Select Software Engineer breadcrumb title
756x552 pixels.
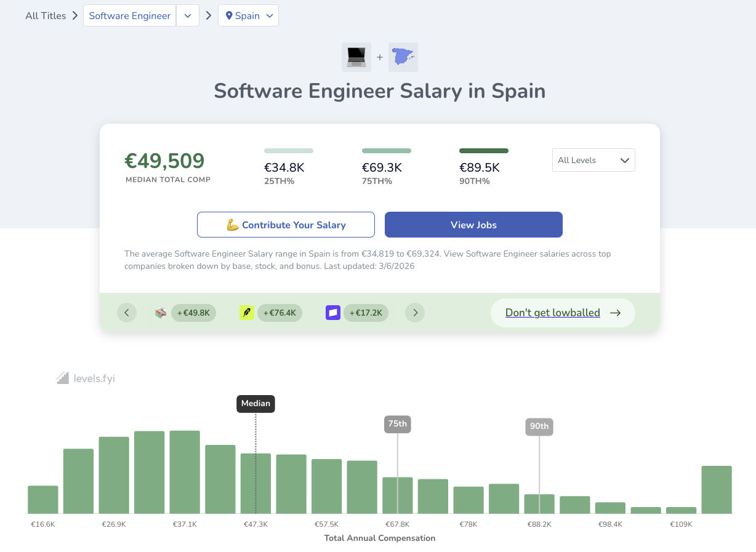(130, 16)
